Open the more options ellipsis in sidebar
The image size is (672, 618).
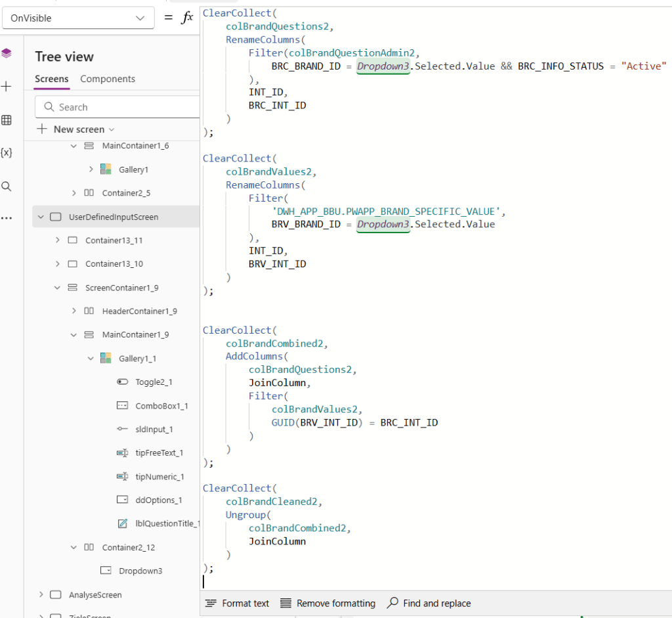(7, 219)
